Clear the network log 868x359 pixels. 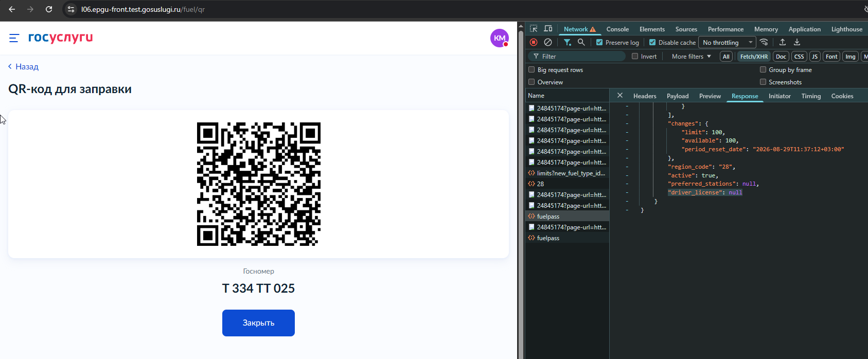click(x=548, y=42)
